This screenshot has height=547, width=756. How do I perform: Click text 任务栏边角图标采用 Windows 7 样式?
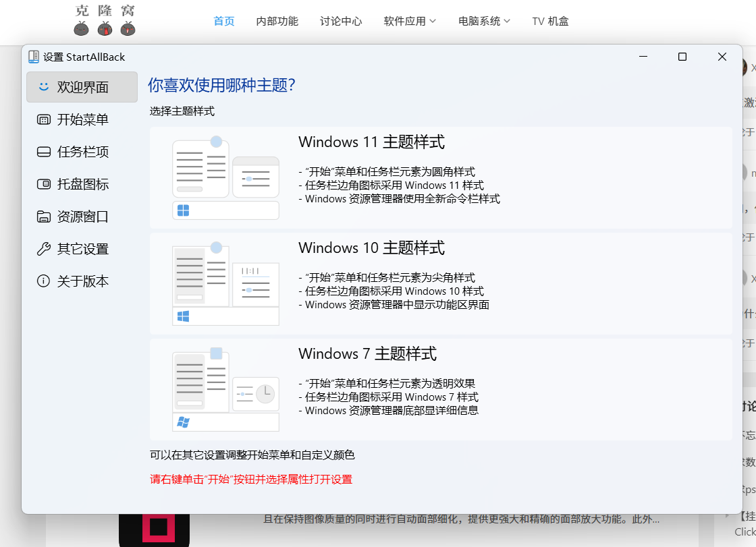pos(391,397)
